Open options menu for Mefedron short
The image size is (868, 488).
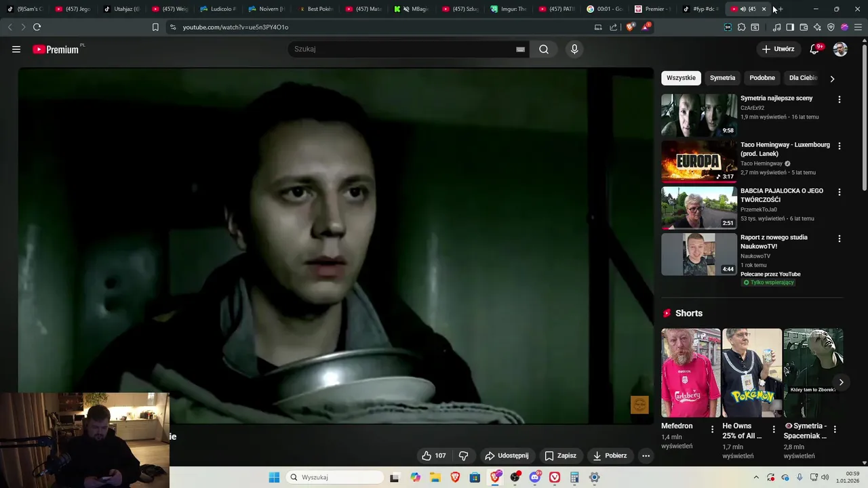click(x=712, y=429)
